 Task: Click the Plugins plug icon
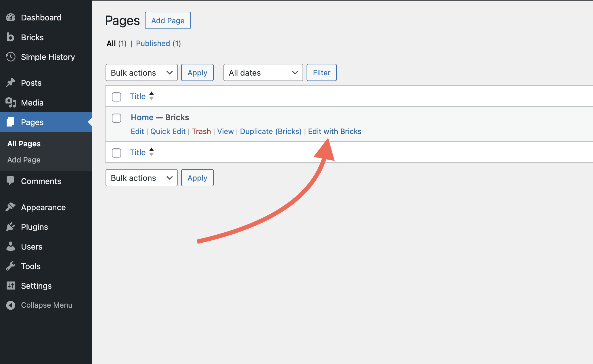(x=11, y=227)
